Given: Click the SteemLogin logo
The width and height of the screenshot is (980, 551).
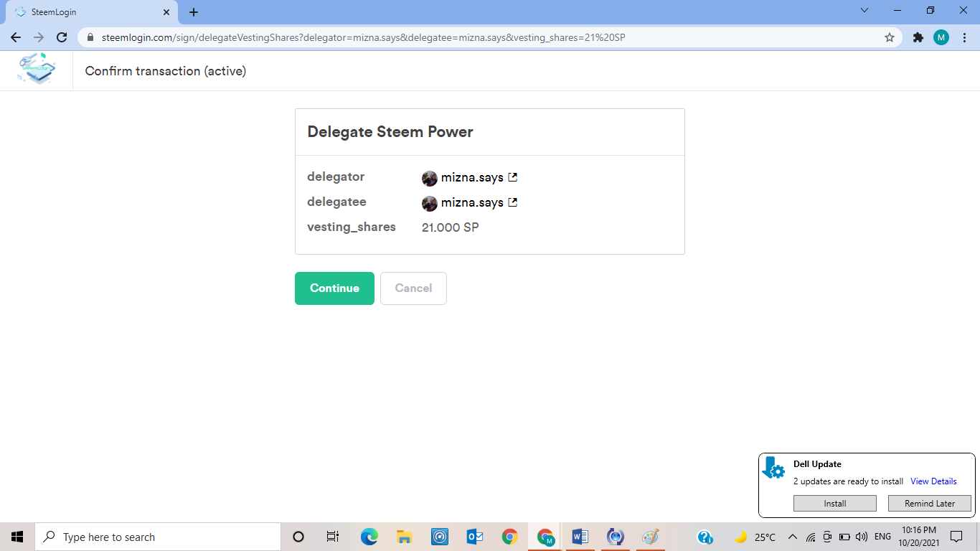Looking at the screenshot, I should coord(37,70).
